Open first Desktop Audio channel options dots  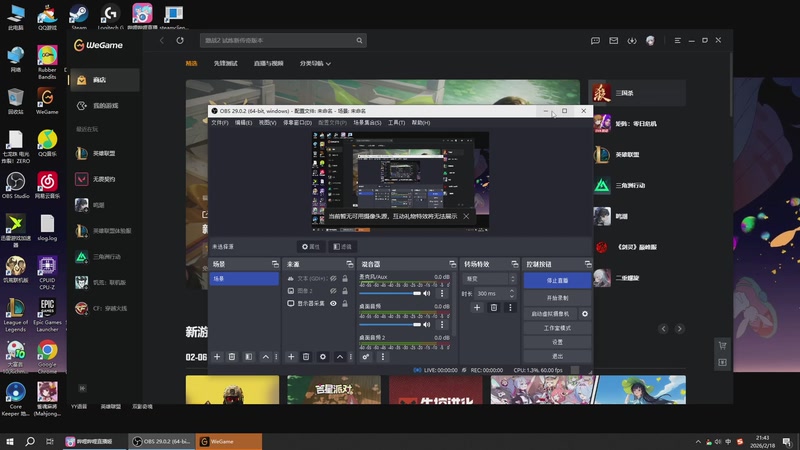point(442,324)
